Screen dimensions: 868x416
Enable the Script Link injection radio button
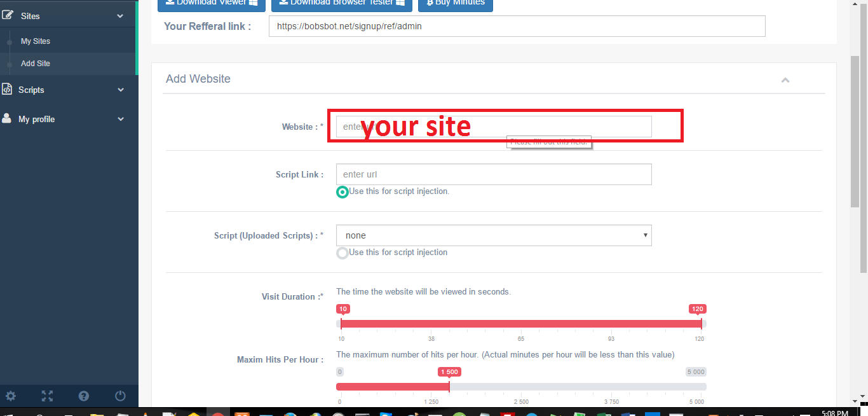(342, 191)
